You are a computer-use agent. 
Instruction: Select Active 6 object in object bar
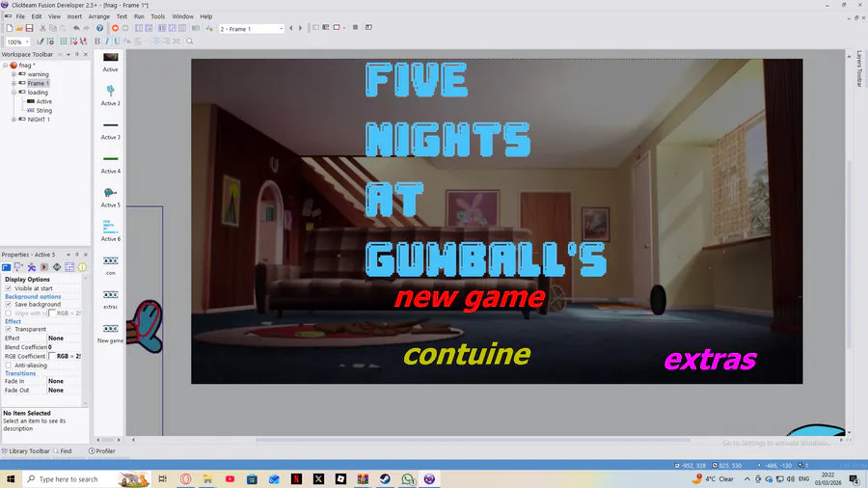(110, 230)
